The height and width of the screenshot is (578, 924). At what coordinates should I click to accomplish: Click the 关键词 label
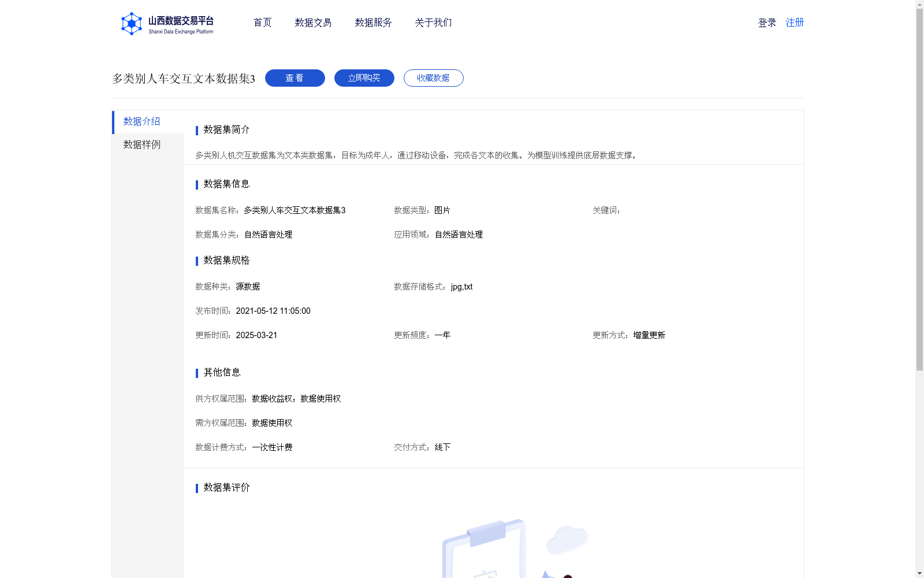tap(606, 210)
